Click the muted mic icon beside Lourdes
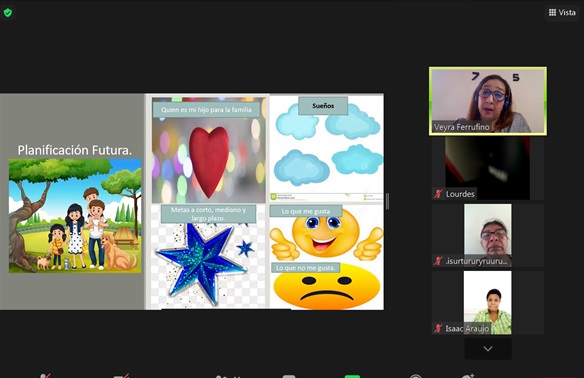The height and width of the screenshot is (378, 584). [438, 194]
